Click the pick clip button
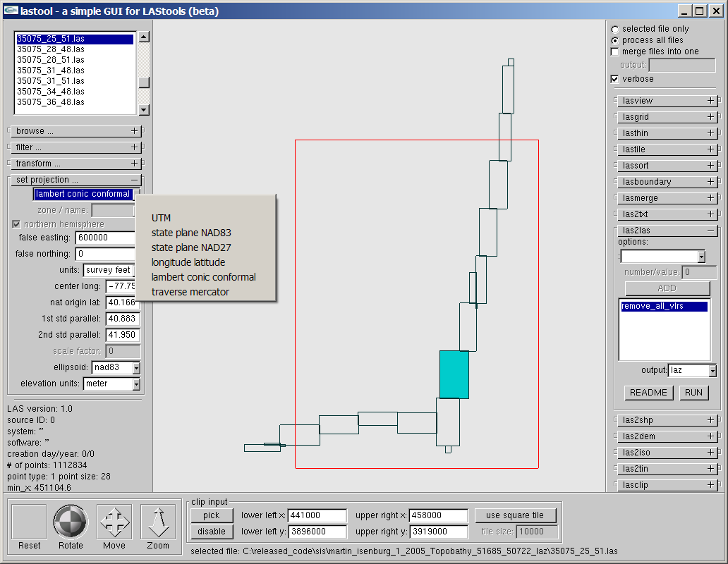 click(x=211, y=515)
